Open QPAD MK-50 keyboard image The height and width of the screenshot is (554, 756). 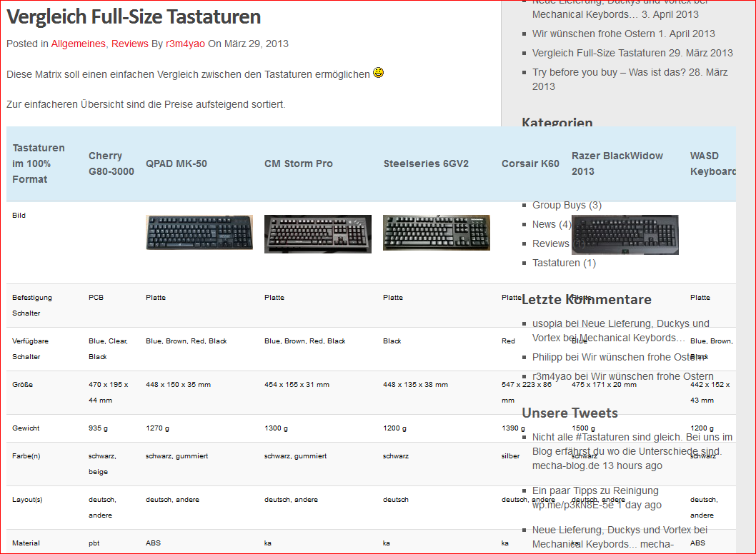(x=199, y=233)
